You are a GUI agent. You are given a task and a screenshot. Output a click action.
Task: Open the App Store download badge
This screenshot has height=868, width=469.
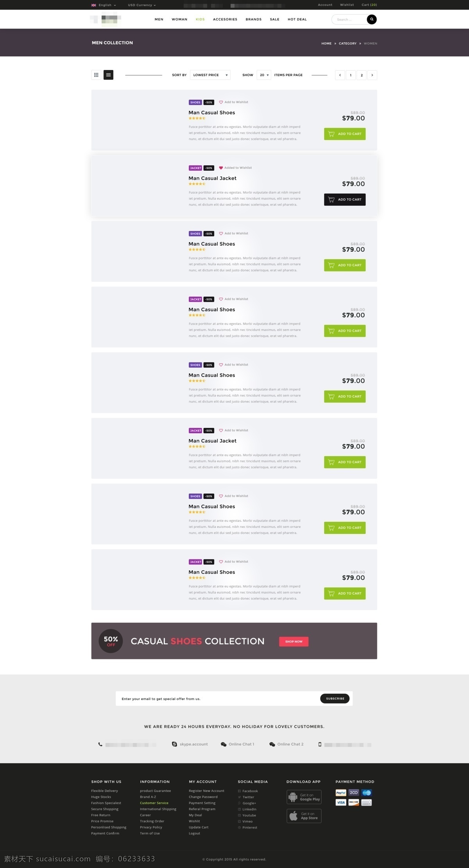pos(304,816)
